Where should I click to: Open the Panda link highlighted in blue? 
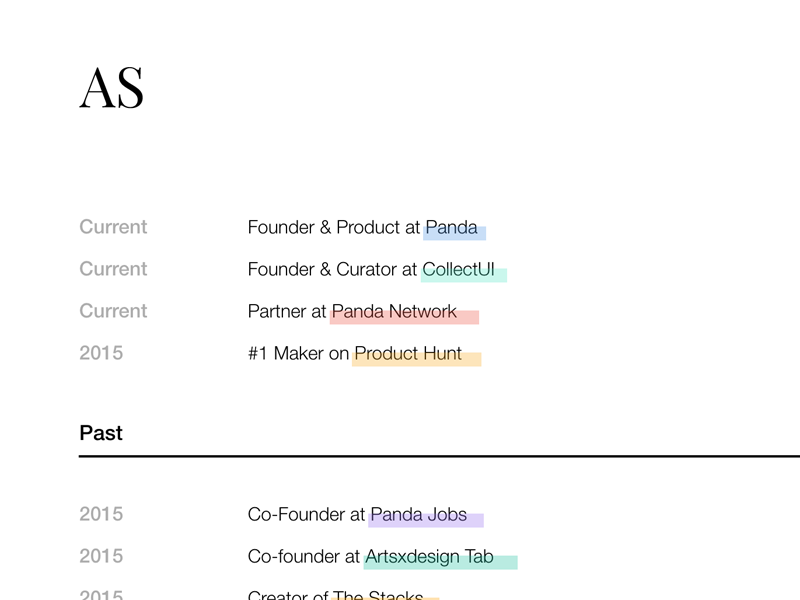pos(452,228)
